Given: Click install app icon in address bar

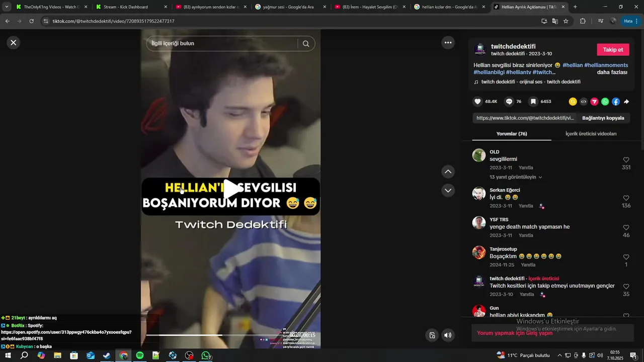Looking at the screenshot, I should 544,21.
